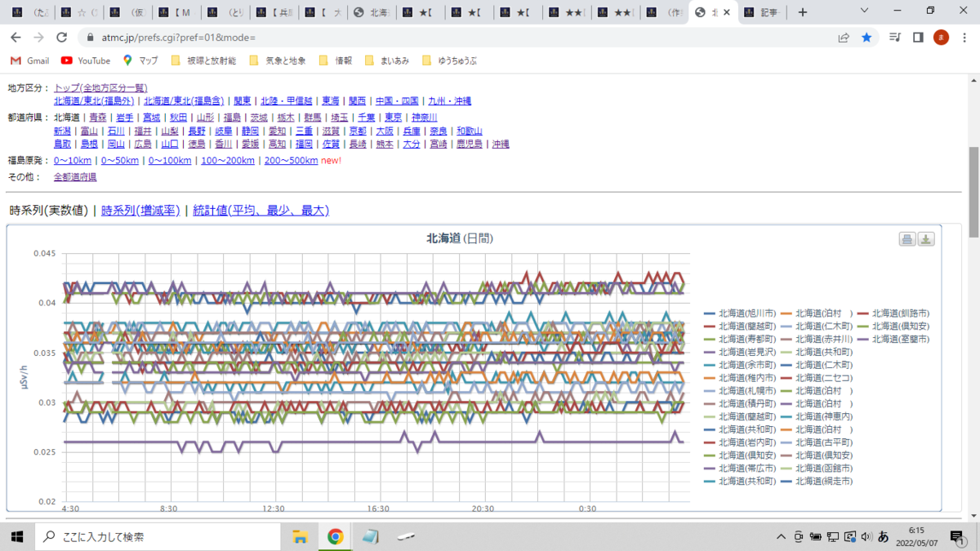View site information via the lock icon
The image size is (980, 551).
click(90, 38)
